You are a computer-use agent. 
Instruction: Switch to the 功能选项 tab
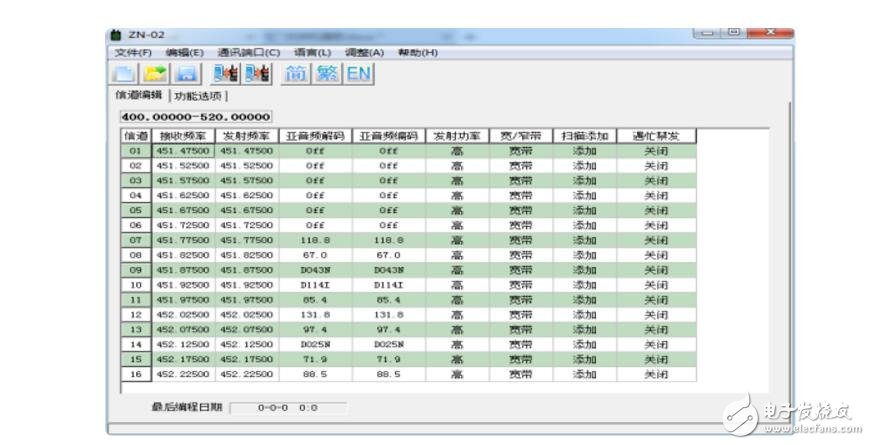point(198,96)
